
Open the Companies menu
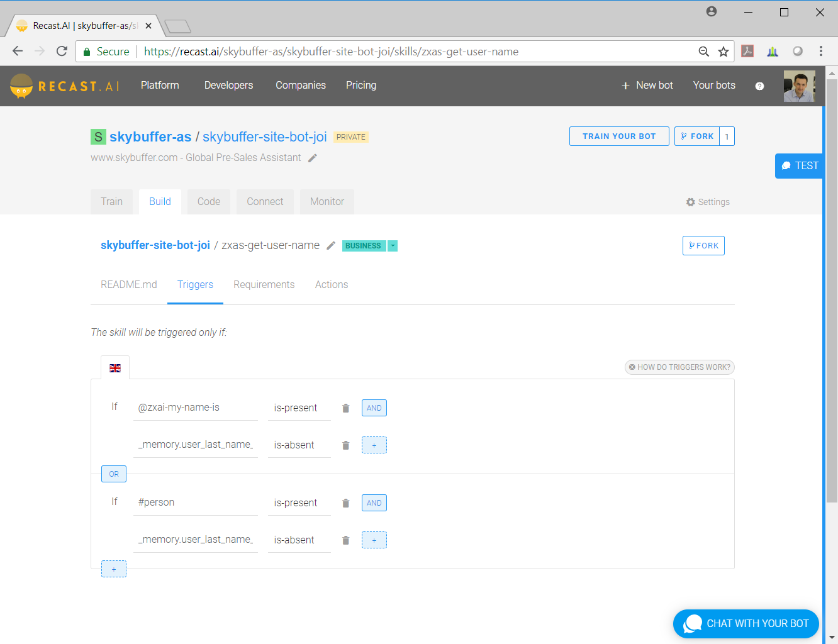(x=301, y=86)
